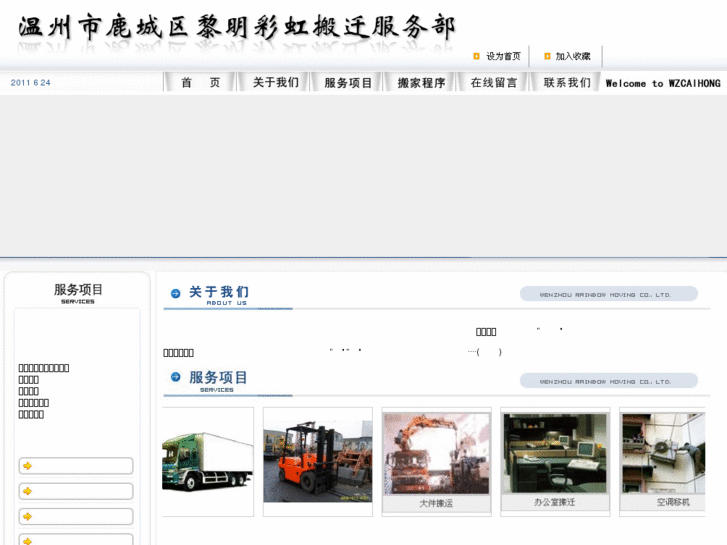
Task: Click the 2011 6 24 date text
Action: 31,83
